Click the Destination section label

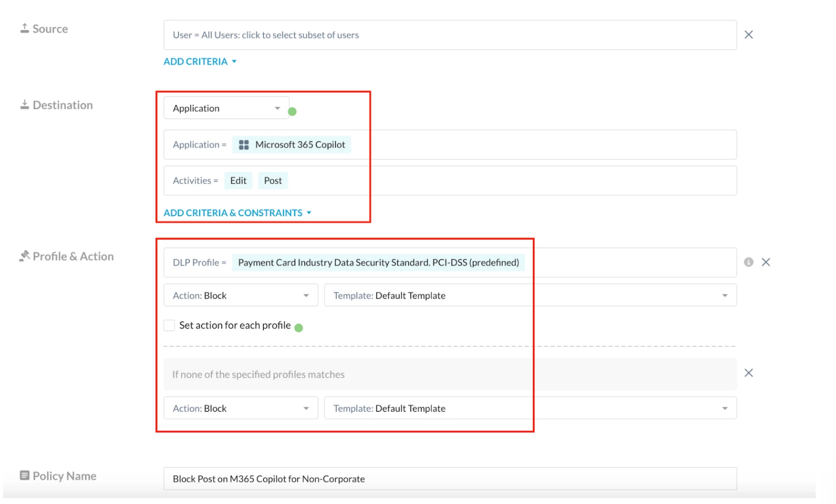(63, 105)
